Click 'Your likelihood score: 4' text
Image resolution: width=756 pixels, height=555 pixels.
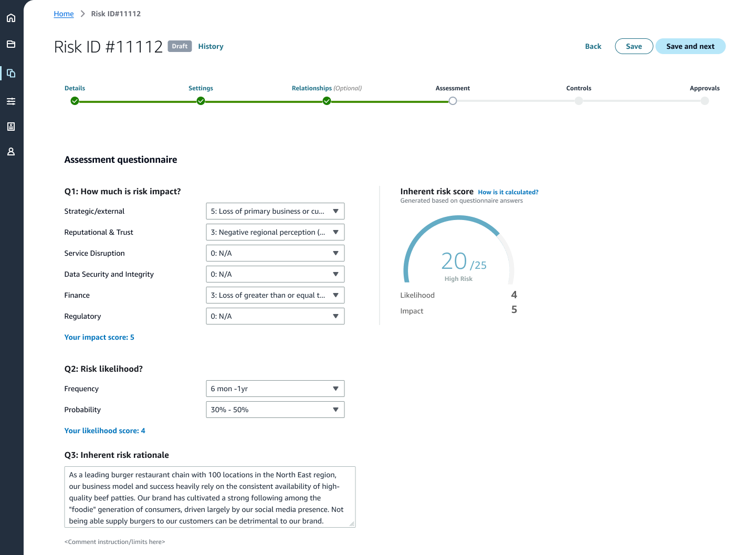pyautogui.click(x=104, y=431)
